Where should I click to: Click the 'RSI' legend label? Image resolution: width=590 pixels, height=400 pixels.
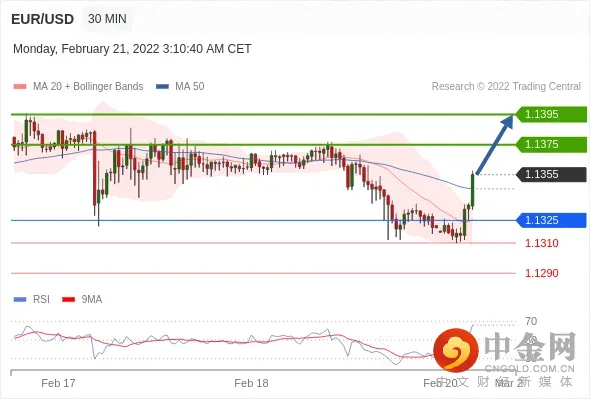(x=41, y=300)
